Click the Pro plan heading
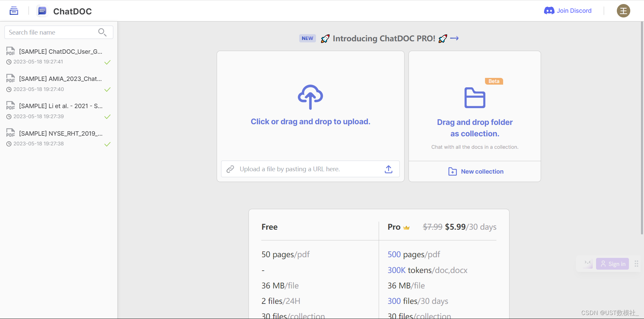This screenshot has height=319, width=644. (394, 227)
